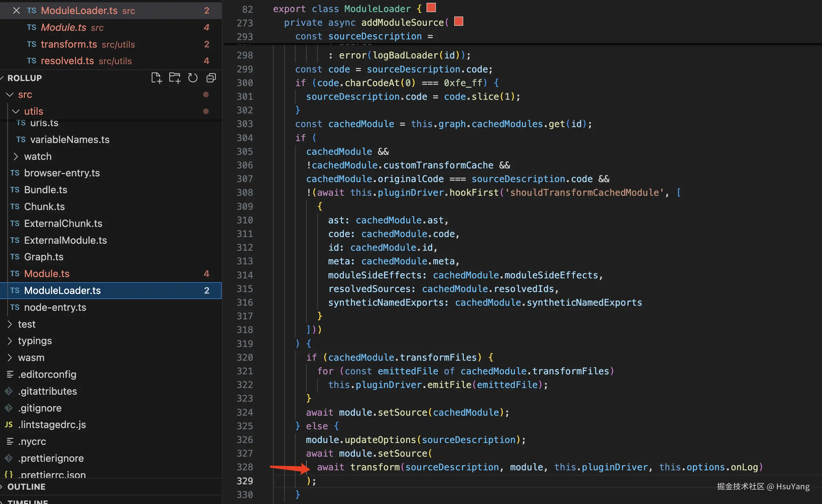Click the git icon next to .gitignore
This screenshot has height=504, width=822.
pyautogui.click(x=9, y=408)
